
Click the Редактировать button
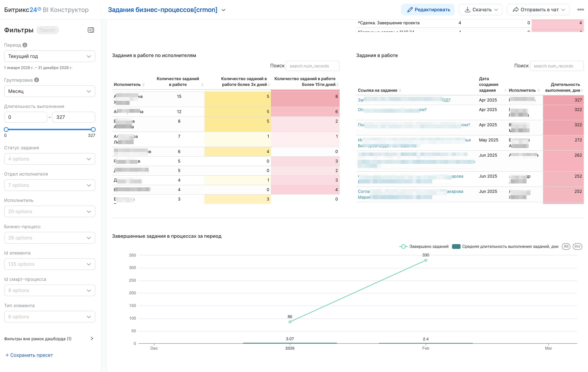tap(428, 10)
